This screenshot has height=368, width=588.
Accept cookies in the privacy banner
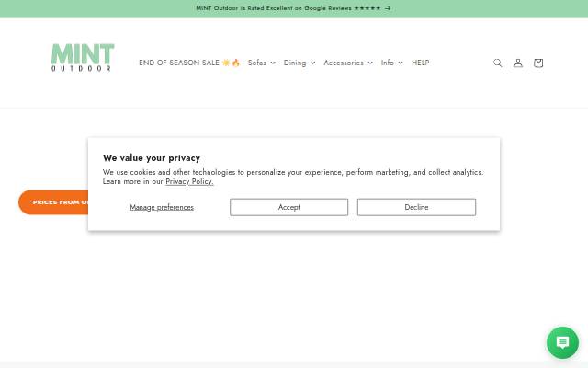pyautogui.click(x=288, y=207)
